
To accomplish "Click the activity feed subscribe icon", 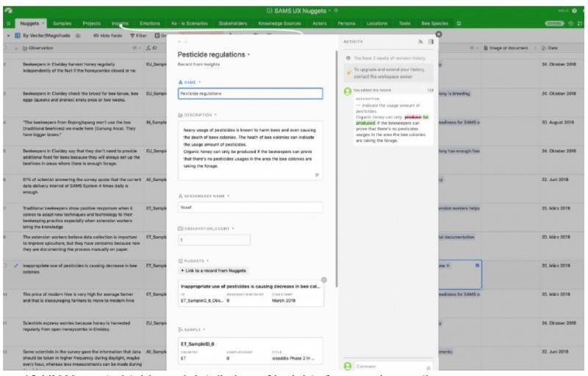I will 420,42.
